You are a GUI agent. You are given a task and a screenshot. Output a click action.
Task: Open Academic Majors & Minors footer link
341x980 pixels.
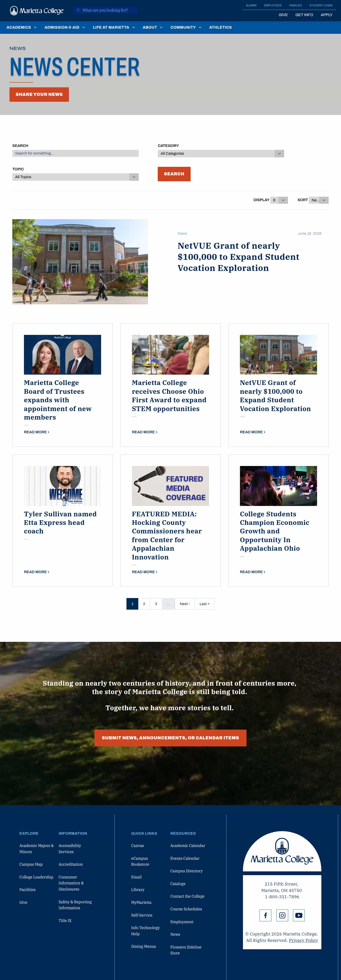36,849
